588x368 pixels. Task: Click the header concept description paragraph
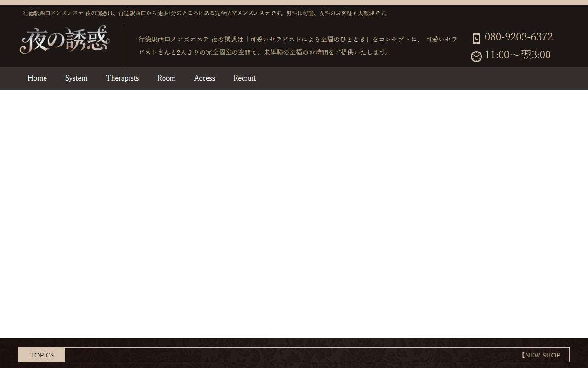[x=298, y=46]
